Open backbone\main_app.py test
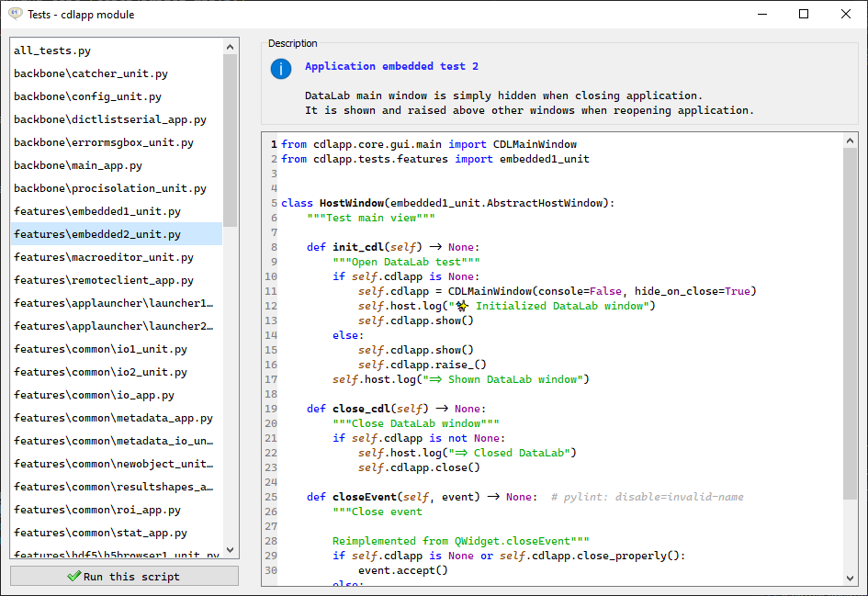Image resolution: width=868 pixels, height=596 pixels. click(117, 165)
